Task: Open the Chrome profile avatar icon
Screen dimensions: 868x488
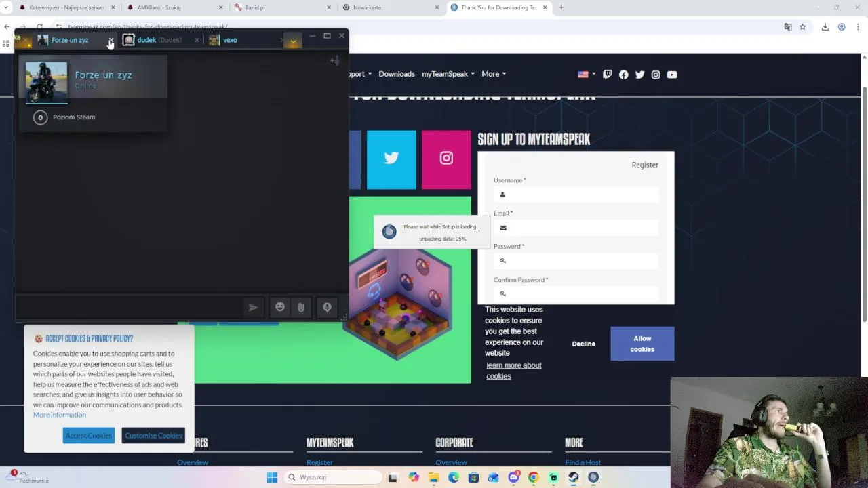Action: [x=842, y=27]
